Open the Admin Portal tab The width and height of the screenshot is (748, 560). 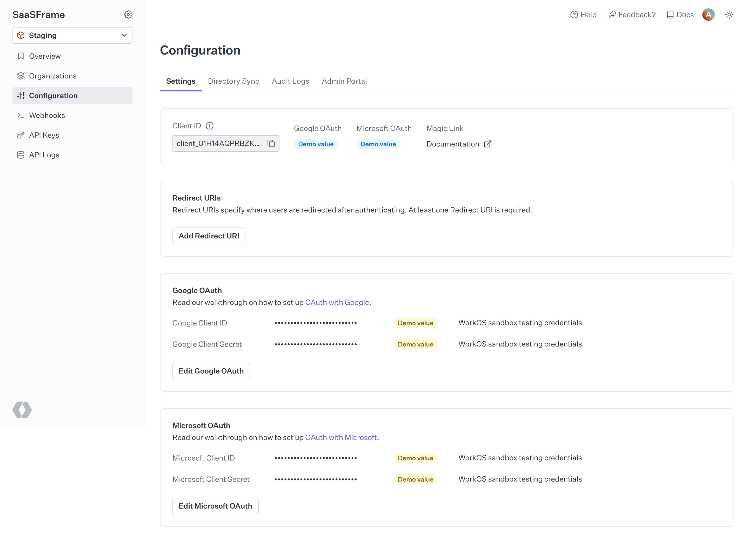coord(344,81)
